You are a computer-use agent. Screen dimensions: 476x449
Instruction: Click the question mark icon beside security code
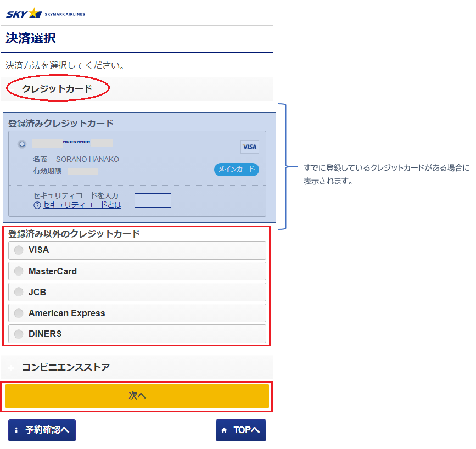pyautogui.click(x=37, y=205)
